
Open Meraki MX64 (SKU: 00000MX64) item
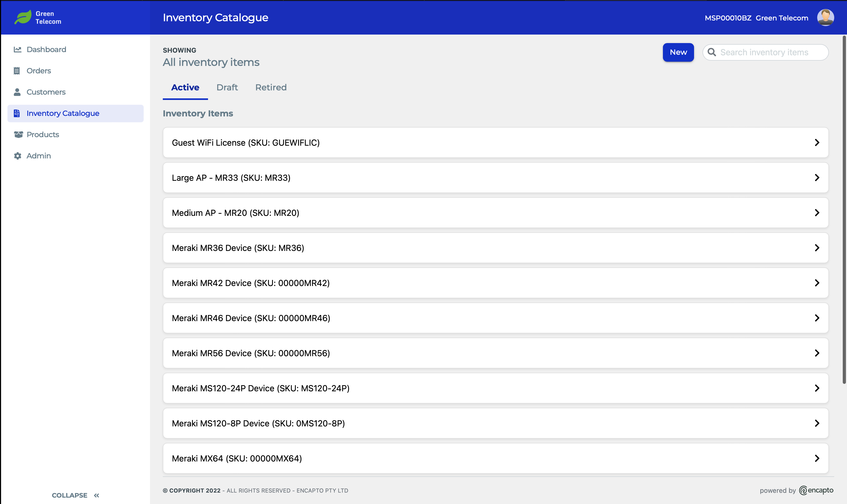click(496, 459)
